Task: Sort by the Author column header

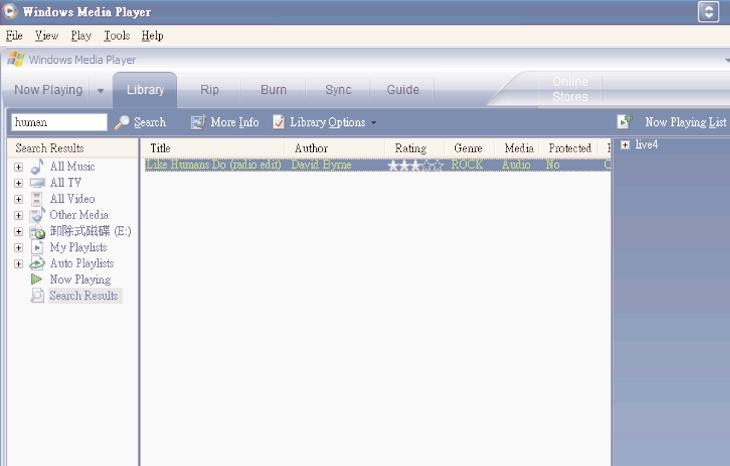Action: (x=335, y=148)
